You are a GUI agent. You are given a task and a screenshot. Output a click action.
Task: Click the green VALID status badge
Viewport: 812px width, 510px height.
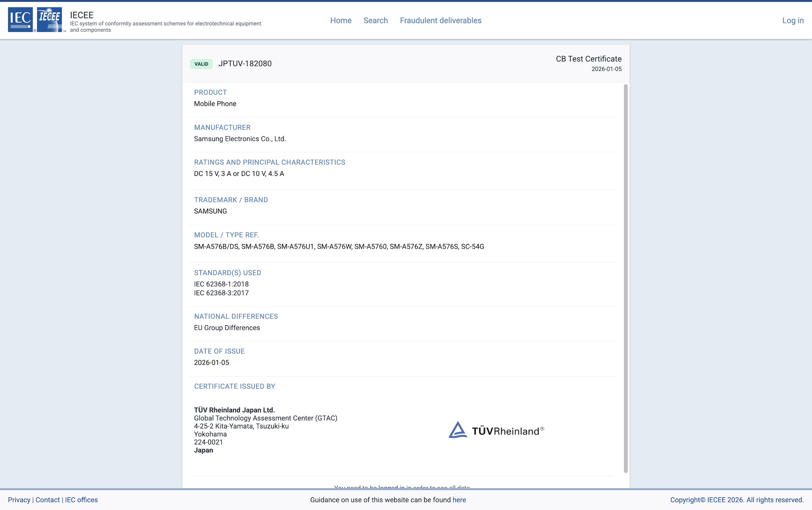point(201,64)
